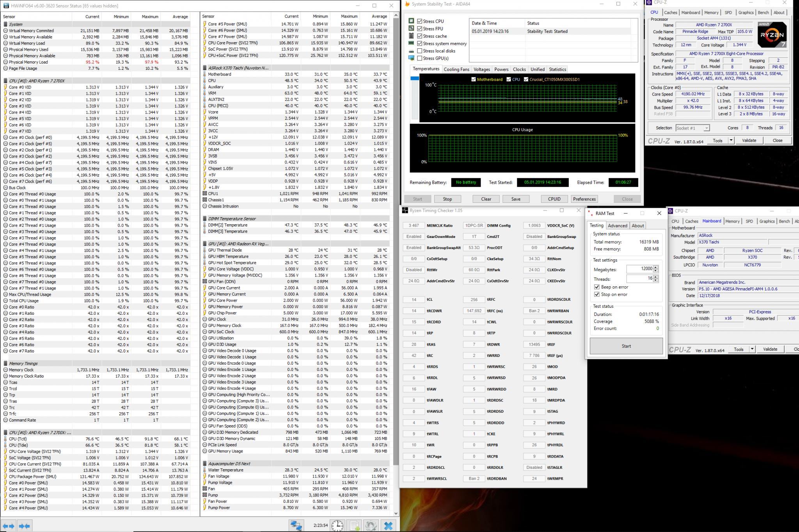Open Statistics tab in AIDA64

pos(557,69)
